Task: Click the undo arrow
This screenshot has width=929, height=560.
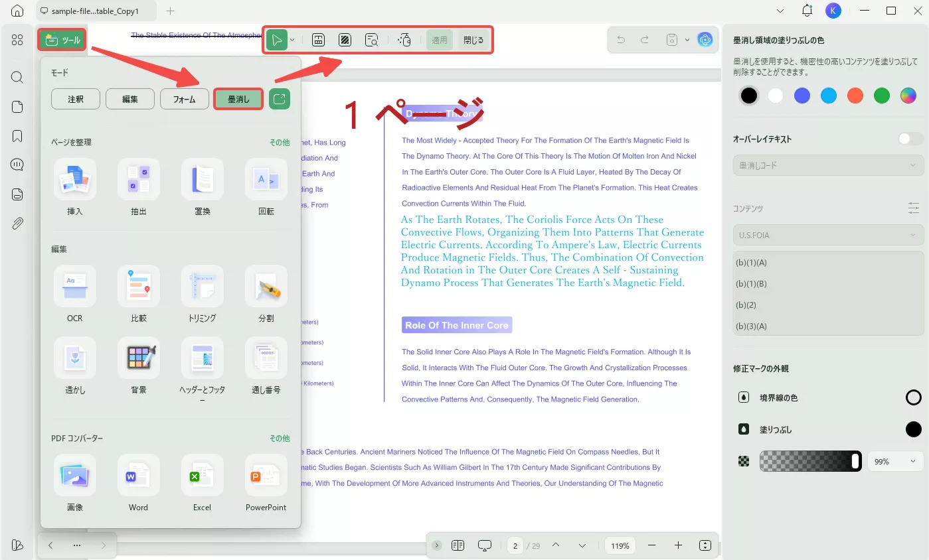Action: click(x=621, y=40)
